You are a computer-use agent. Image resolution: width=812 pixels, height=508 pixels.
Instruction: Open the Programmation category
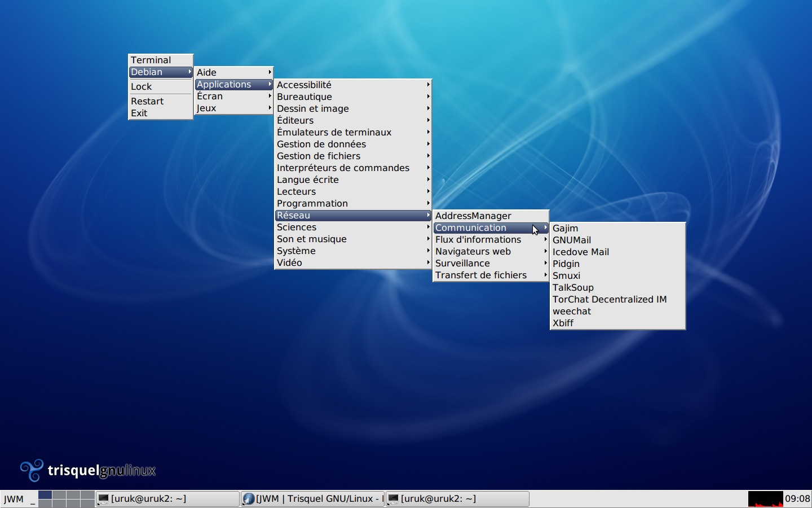353,203
